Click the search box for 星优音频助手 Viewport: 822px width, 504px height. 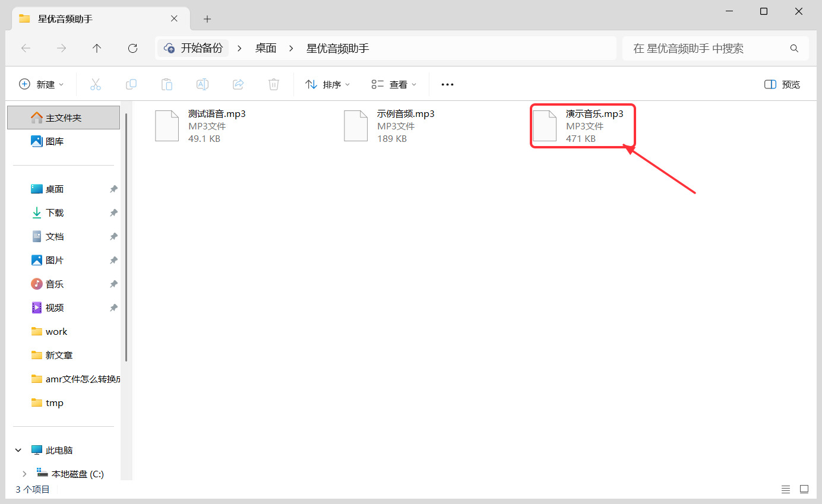click(x=715, y=48)
